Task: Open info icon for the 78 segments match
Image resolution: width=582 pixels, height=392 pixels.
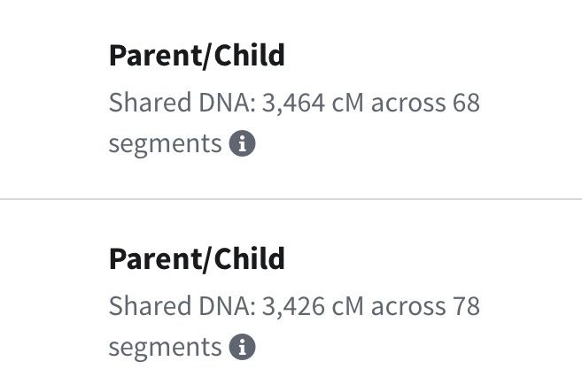Action: 242,347
